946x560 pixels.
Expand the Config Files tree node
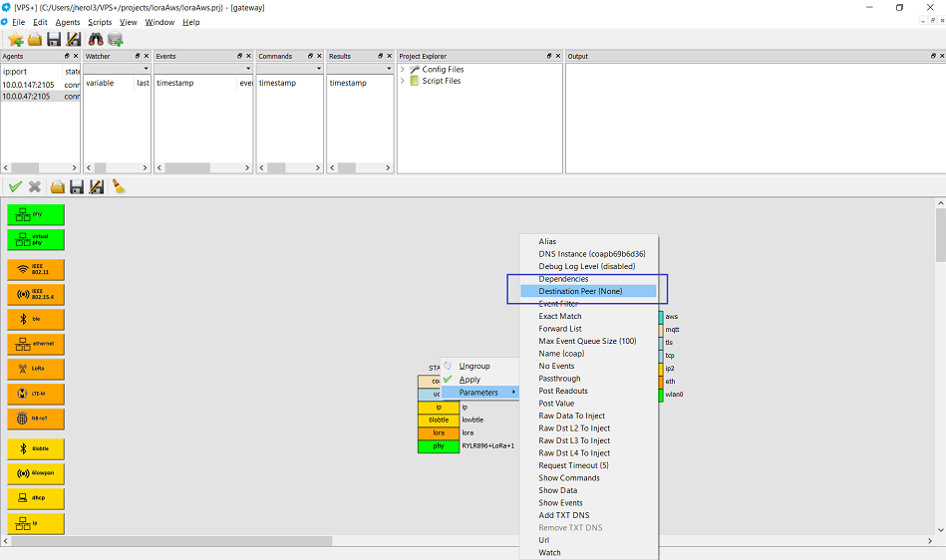403,70
